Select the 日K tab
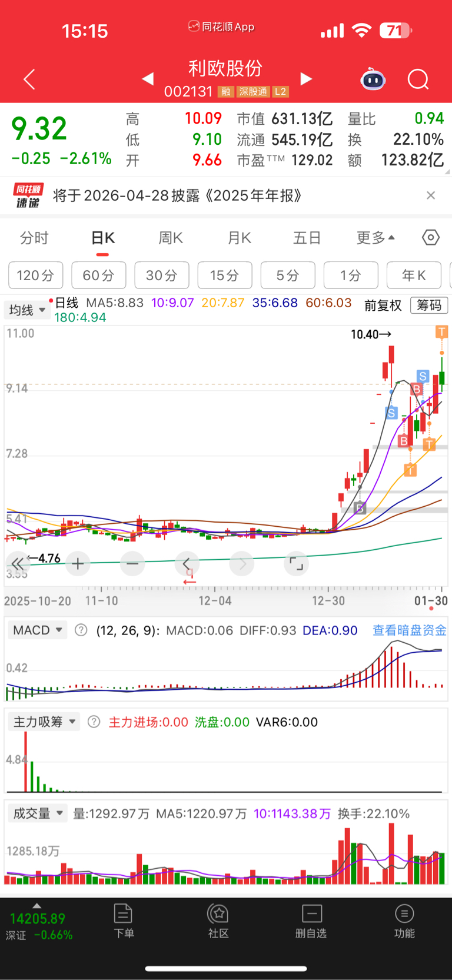This screenshot has width=452, height=980. (x=103, y=238)
